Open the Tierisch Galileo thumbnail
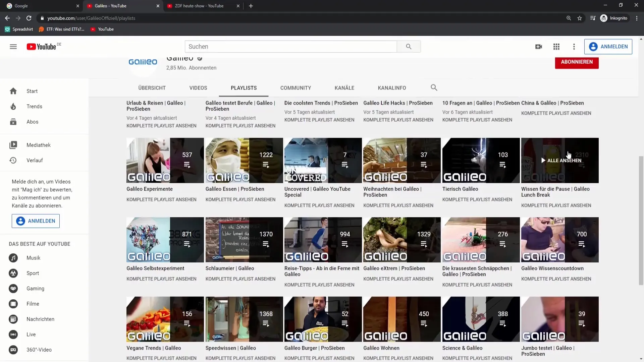 pyautogui.click(x=481, y=160)
